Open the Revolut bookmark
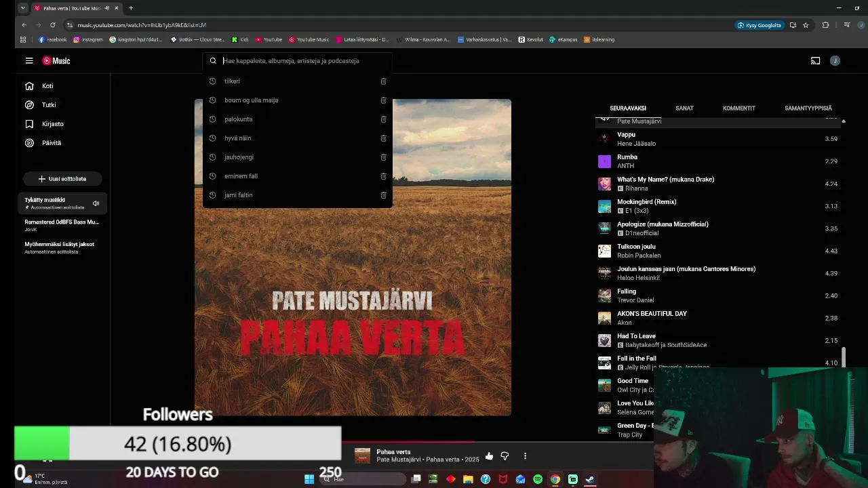Screen dimensions: 868x488 tap(531, 40)
